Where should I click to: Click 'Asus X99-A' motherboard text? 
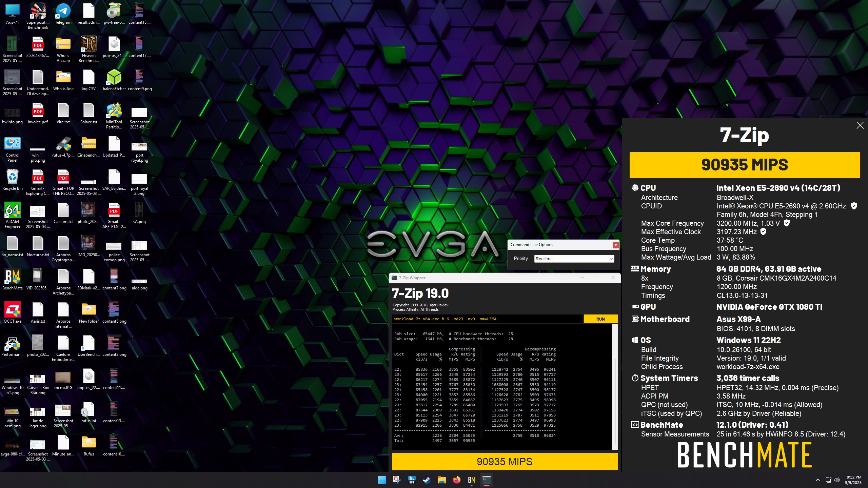(738, 319)
